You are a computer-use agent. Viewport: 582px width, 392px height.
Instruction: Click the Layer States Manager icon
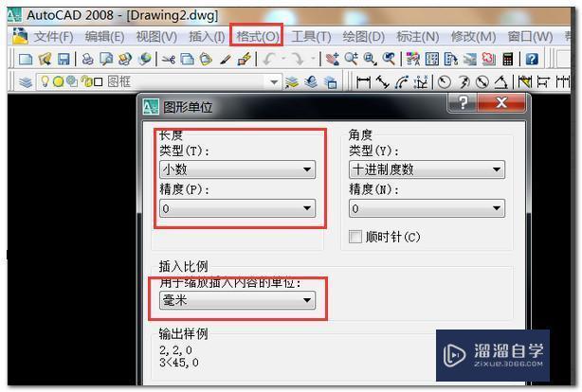(x=330, y=82)
